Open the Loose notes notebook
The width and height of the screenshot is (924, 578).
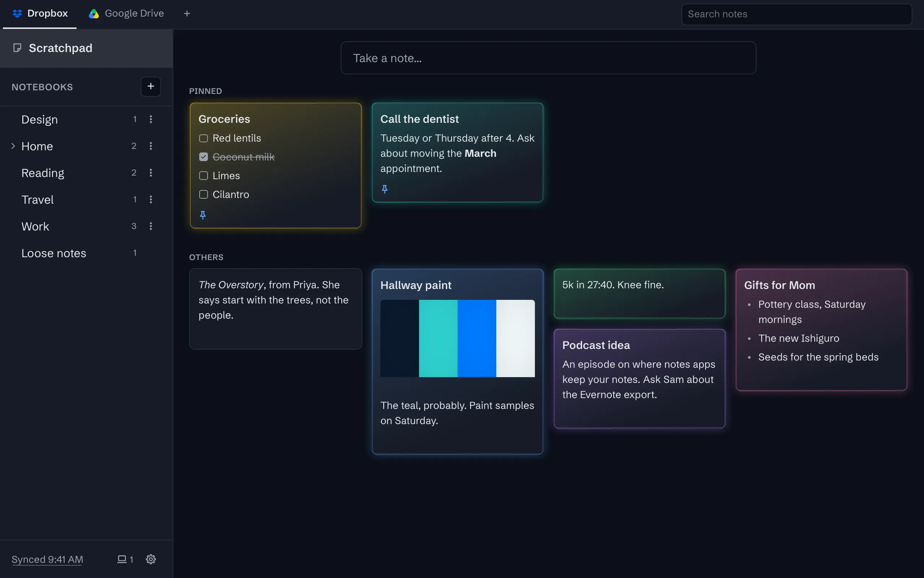86,253
